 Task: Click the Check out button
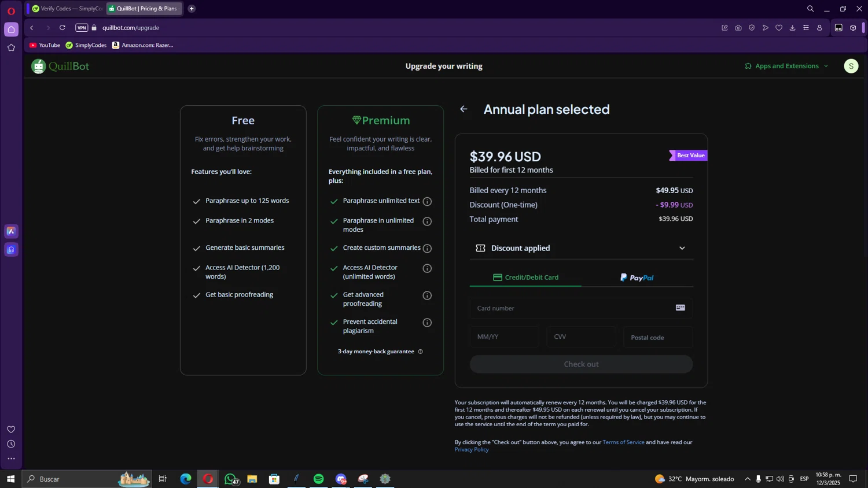click(581, 364)
